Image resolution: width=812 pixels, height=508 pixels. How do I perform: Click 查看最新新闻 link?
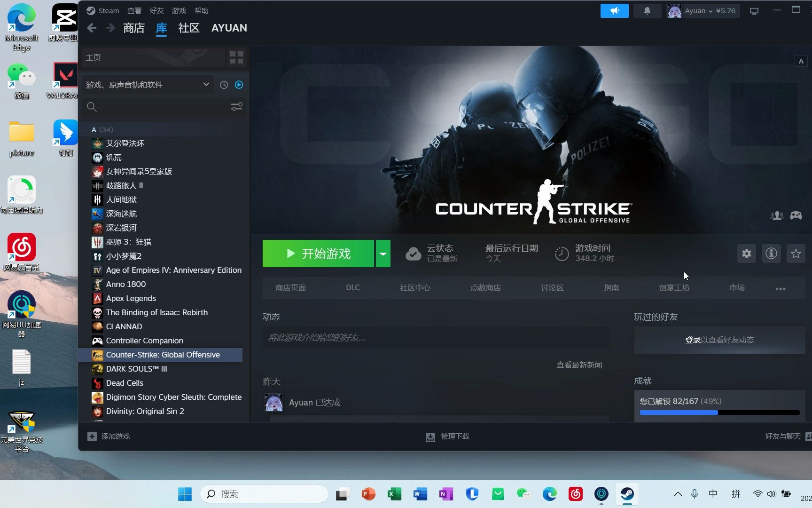[x=579, y=365]
